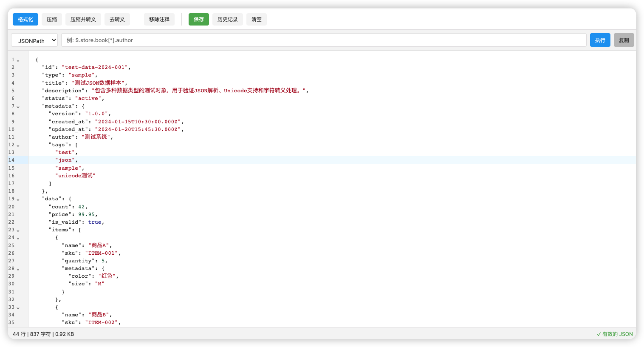
Task: Clear the editor with 清空
Action: [x=257, y=20]
